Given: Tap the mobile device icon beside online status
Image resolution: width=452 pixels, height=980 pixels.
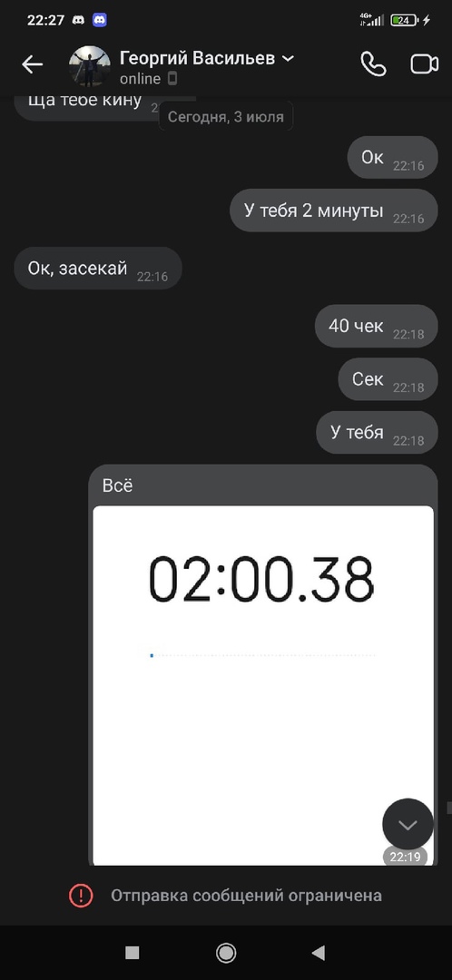Looking at the screenshot, I should click(172, 79).
